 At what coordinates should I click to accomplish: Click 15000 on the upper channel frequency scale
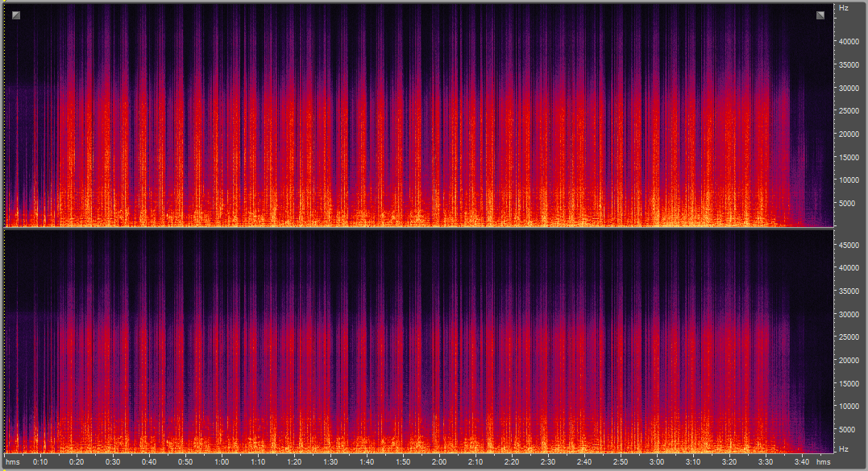849,158
